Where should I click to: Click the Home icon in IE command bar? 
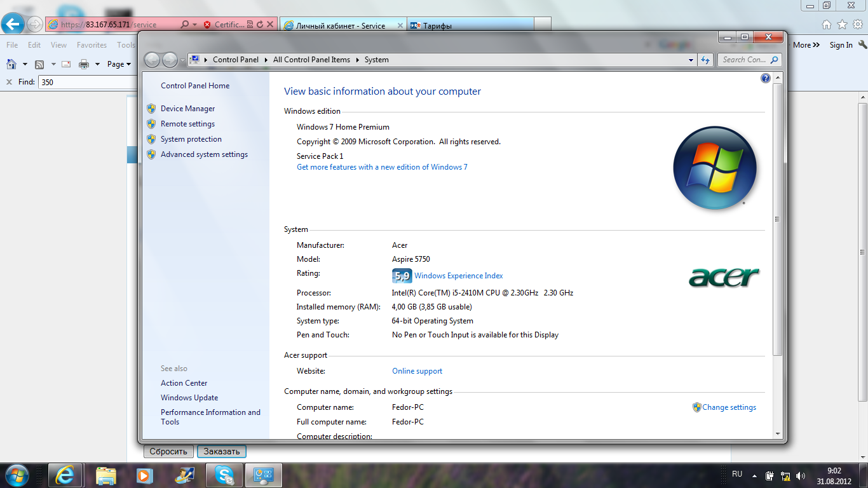point(11,64)
